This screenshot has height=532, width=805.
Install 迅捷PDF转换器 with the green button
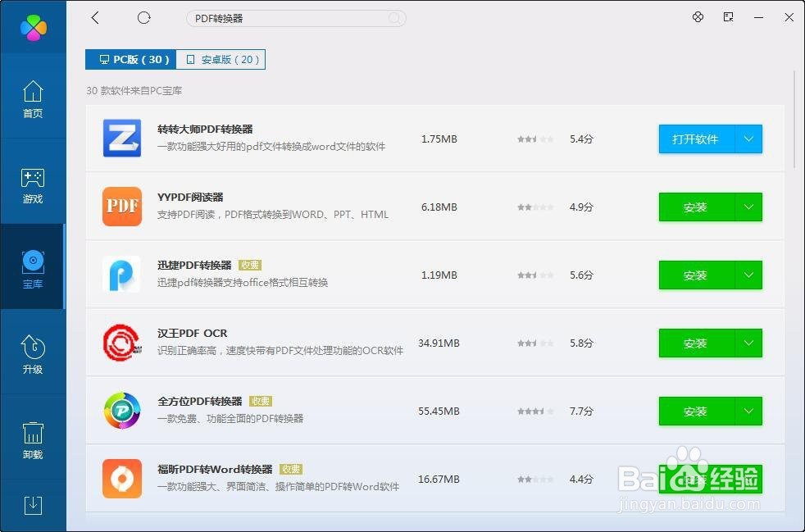click(694, 275)
